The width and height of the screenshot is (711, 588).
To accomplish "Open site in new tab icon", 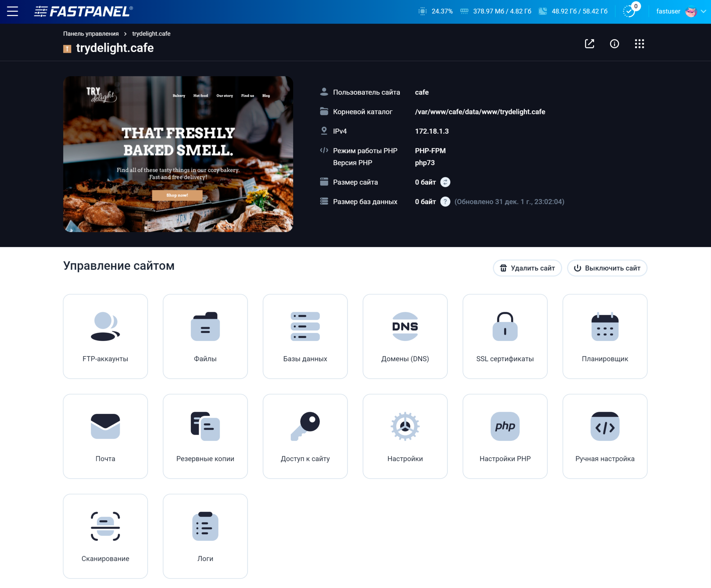I will click(x=589, y=44).
